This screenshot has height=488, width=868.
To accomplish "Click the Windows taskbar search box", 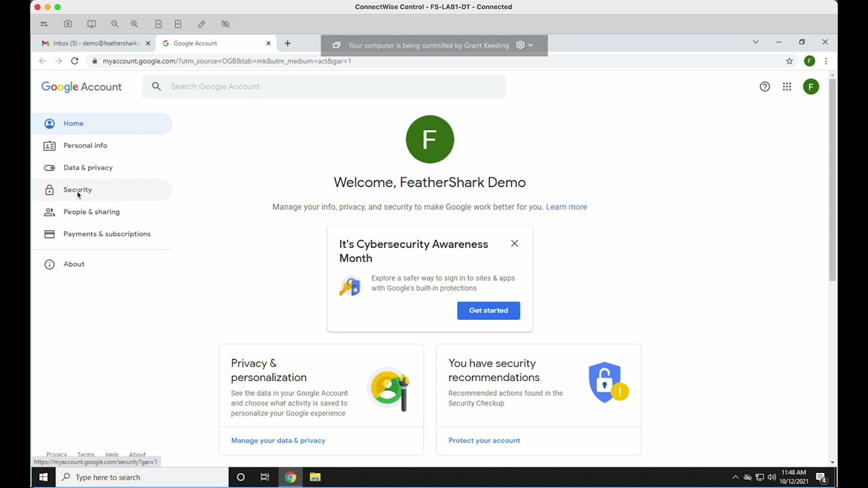I will [142, 477].
